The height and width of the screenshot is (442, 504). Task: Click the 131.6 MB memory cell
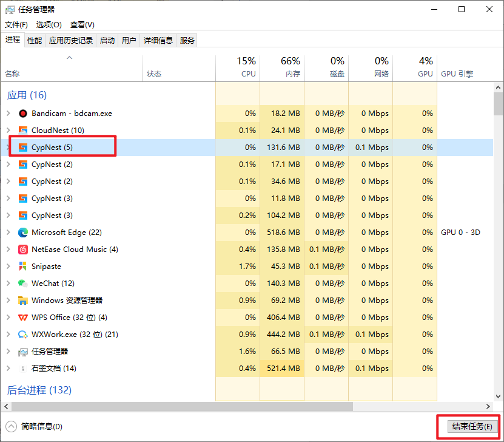click(283, 148)
